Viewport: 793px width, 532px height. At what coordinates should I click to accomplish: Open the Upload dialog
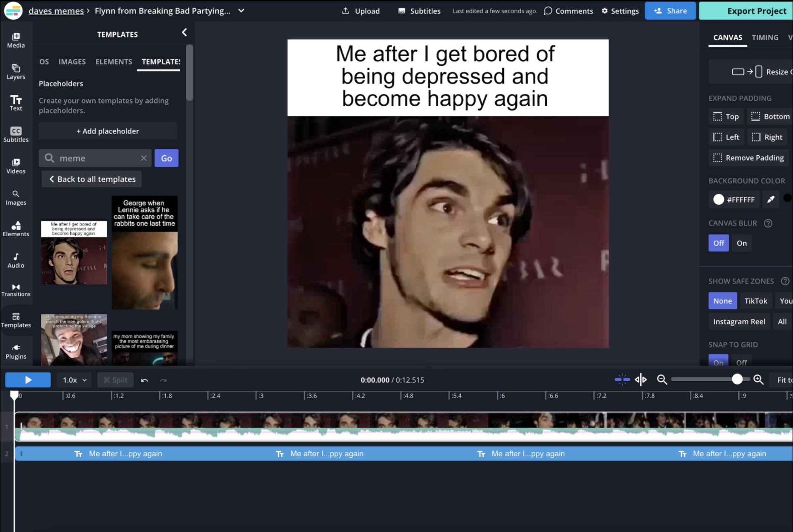pos(361,11)
